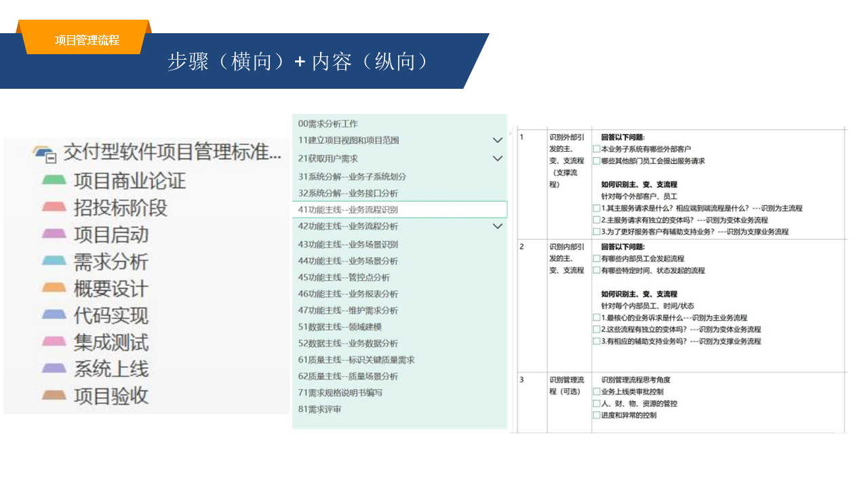Check 有哪些内部员工会发起流程 checkbox

[x=596, y=259]
